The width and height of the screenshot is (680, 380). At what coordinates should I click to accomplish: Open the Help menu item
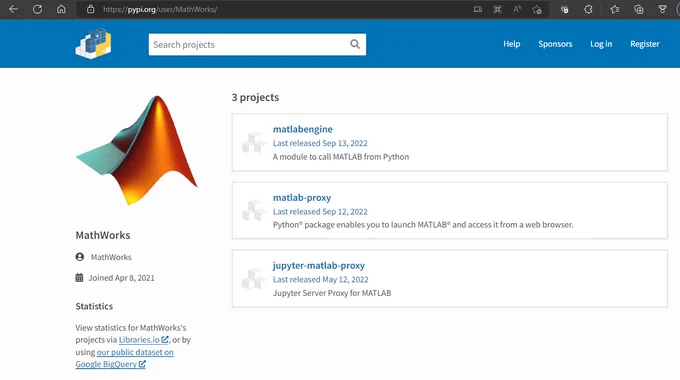click(x=511, y=44)
